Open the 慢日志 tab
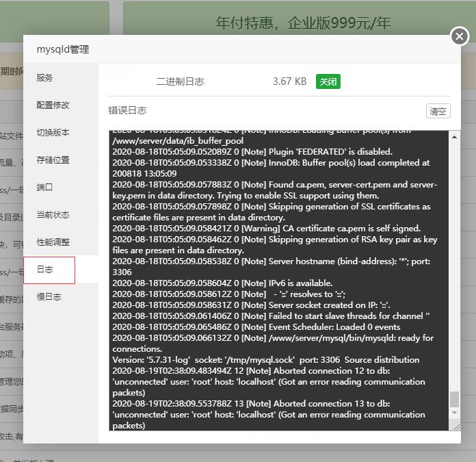The width and height of the screenshot is (476, 462). tap(49, 297)
